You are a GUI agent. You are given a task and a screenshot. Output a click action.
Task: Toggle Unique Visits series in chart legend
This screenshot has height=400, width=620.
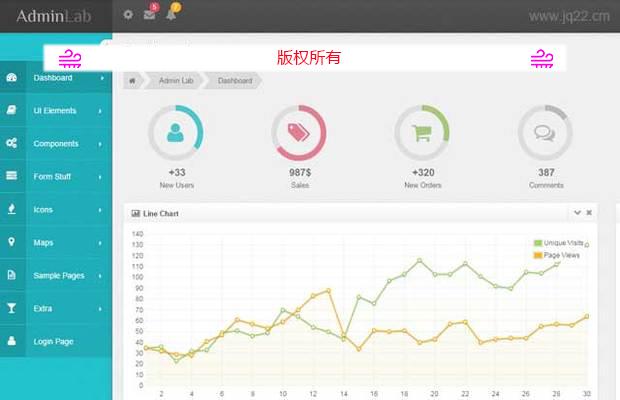562,243
